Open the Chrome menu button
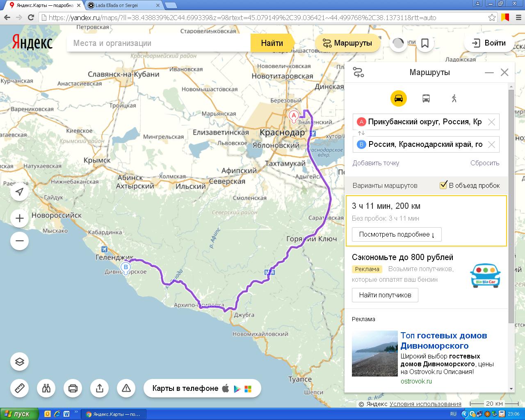 [518, 18]
